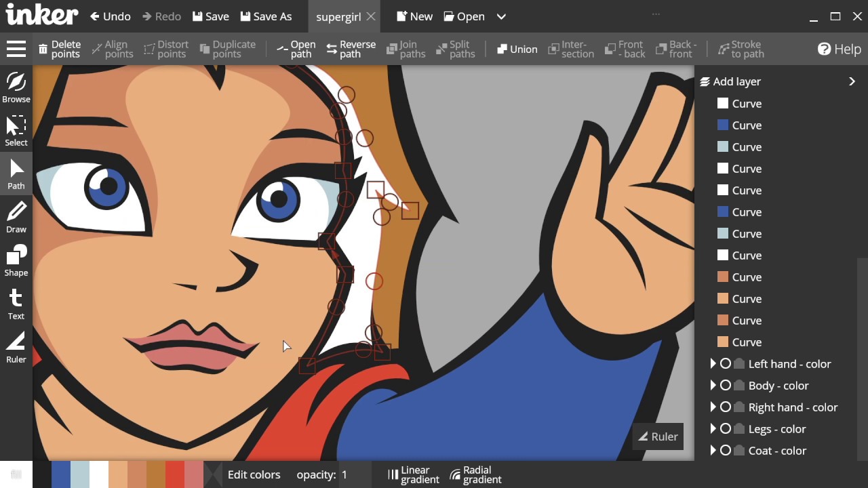Expand the Coat - color group

[713, 451]
